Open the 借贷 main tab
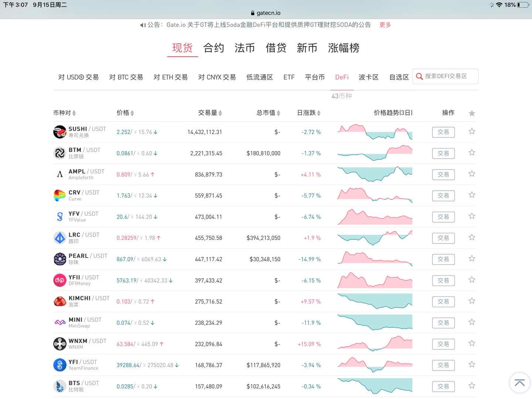Viewport: 532px width, 399px height. tap(276, 48)
